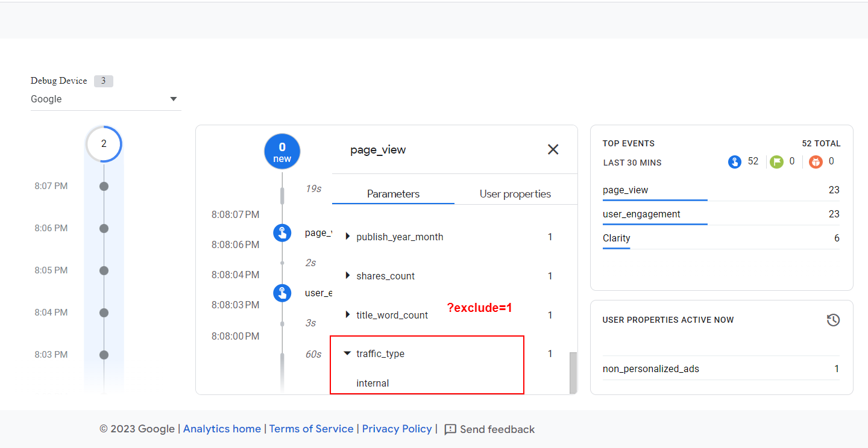This screenshot has height=448, width=868.
Task: Switch to the User properties tab
Action: [x=515, y=193]
